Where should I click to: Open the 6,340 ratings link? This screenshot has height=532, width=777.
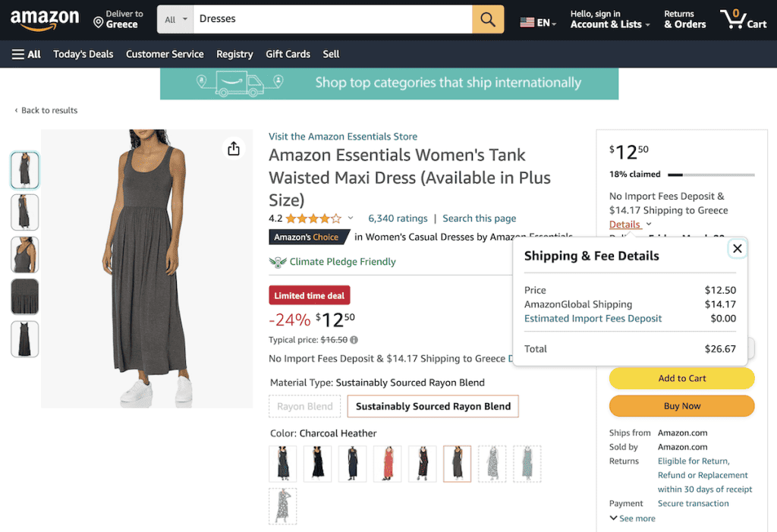(398, 218)
